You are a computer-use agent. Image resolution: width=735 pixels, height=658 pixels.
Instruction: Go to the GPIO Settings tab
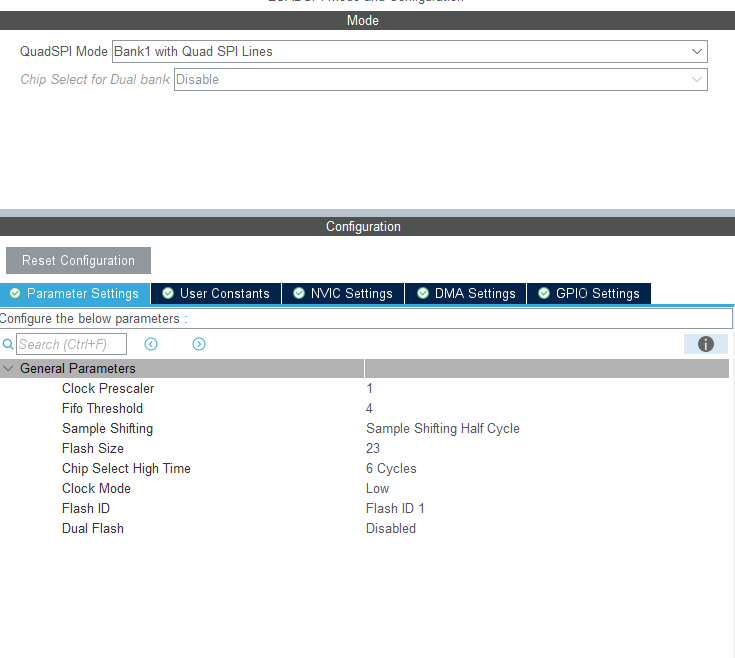[589, 293]
